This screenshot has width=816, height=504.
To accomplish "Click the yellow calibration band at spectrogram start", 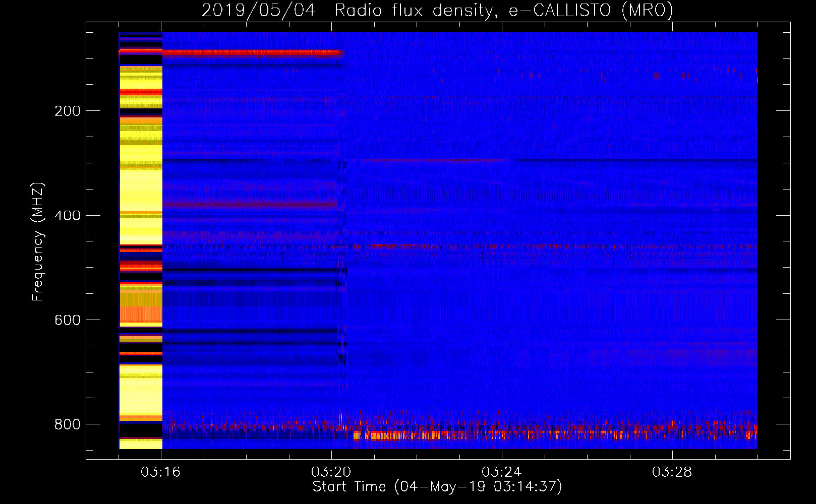I will pos(141,241).
